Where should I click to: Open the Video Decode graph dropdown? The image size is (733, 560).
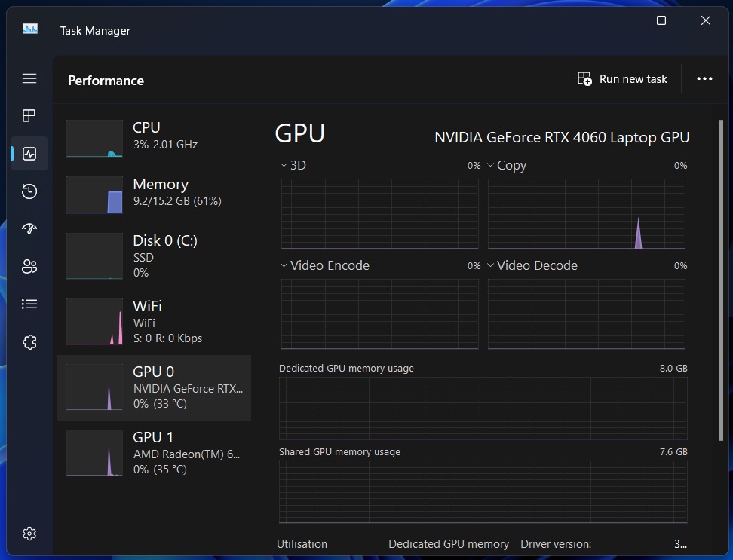pos(491,265)
